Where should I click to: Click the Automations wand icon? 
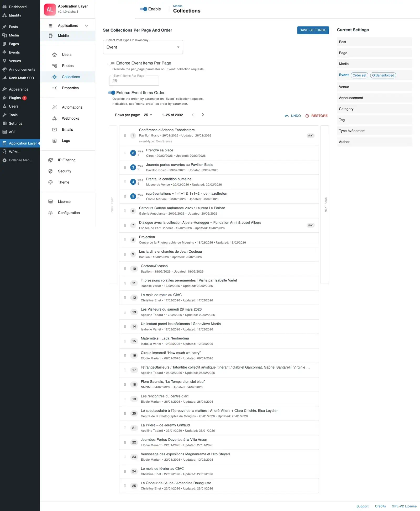(54, 107)
